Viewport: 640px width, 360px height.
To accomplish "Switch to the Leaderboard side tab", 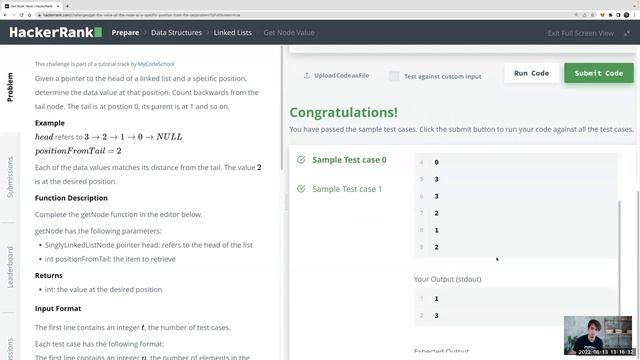I will 10,267.
